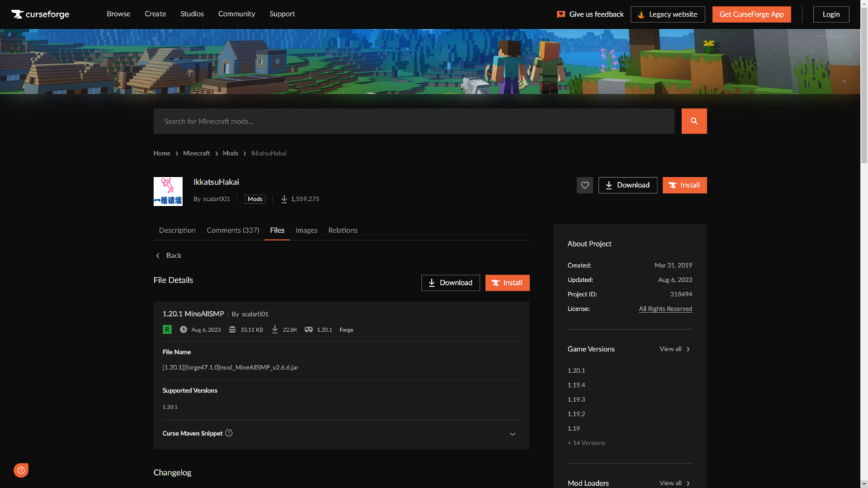Focus the Search for Minecraft mods field
Image resolution: width=868 pixels, height=488 pixels.
coord(414,121)
